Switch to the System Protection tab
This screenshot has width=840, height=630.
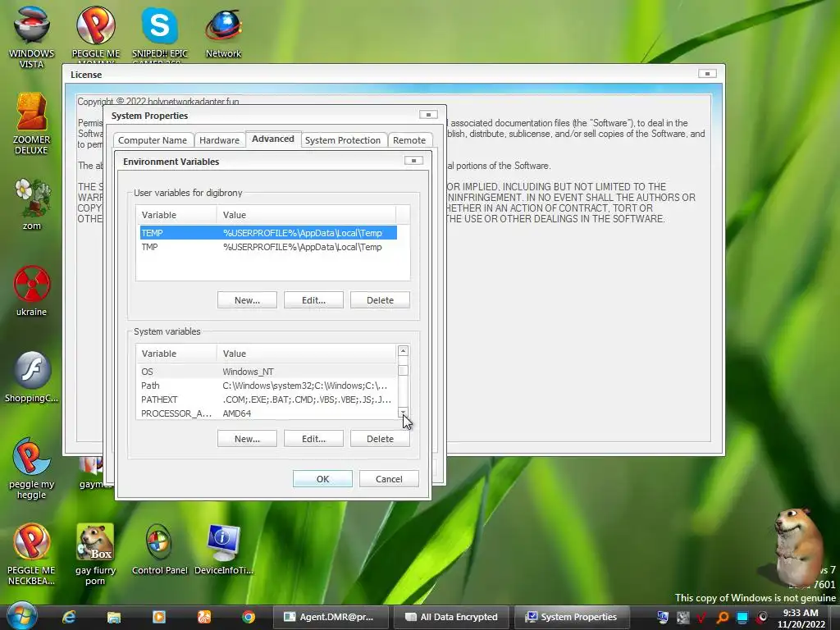[343, 139]
